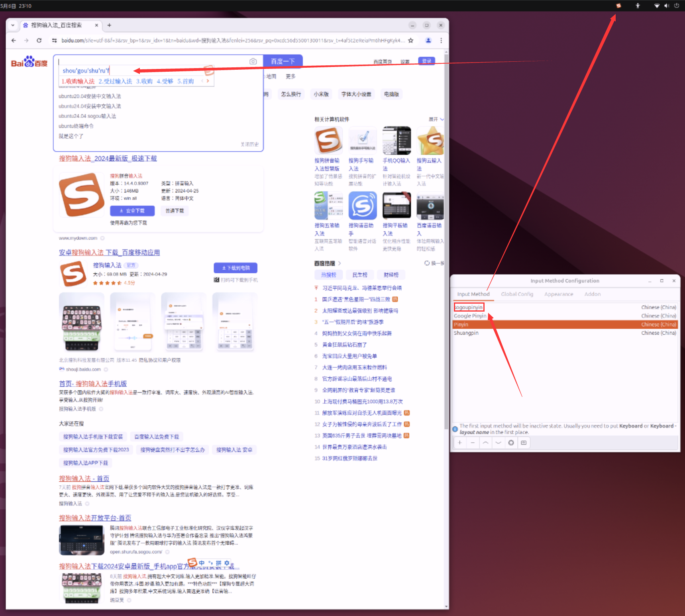
Task: Switch to Global Config tab
Action: click(x=517, y=294)
